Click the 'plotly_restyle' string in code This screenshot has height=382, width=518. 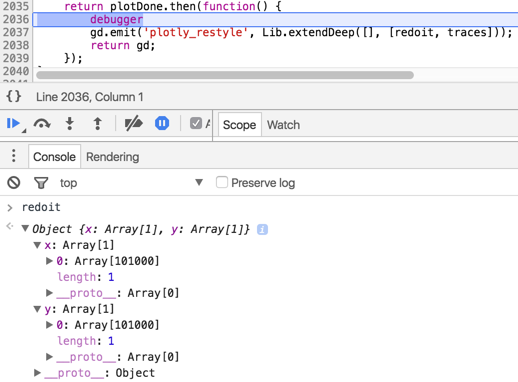[x=196, y=32]
